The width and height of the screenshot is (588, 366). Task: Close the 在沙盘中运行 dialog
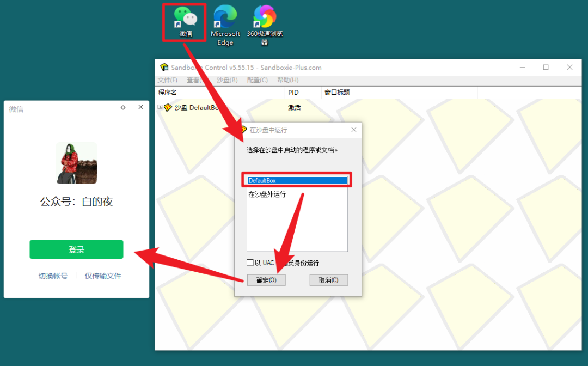coord(353,130)
